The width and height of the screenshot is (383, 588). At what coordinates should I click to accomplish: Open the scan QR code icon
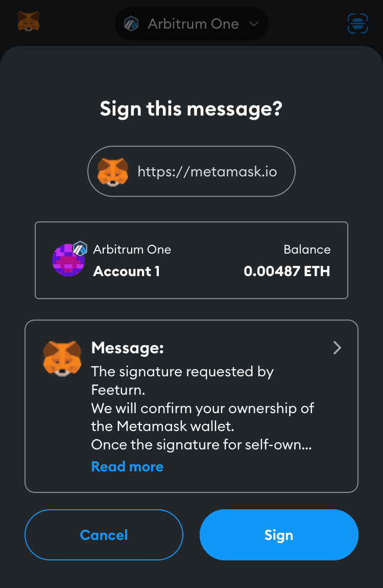[x=357, y=24]
